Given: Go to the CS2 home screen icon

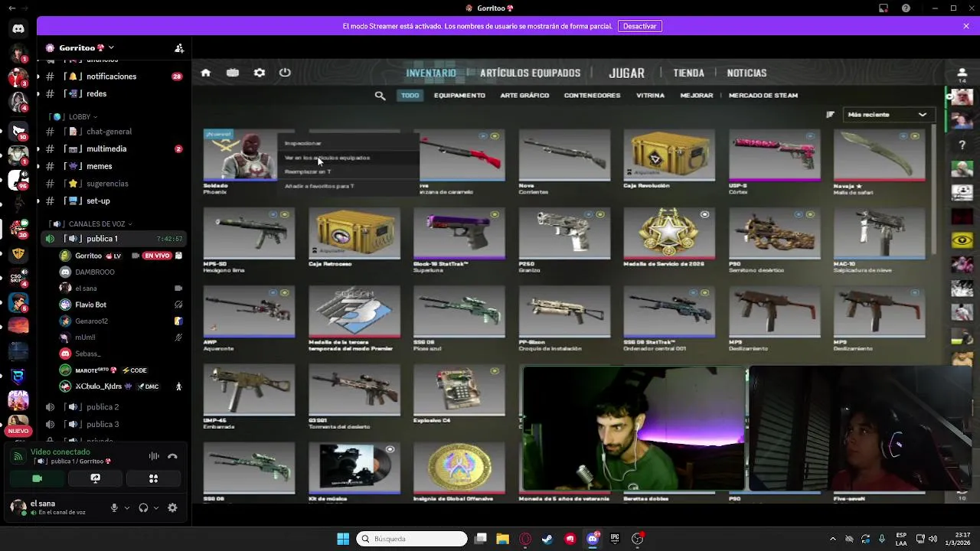Looking at the screenshot, I should pyautogui.click(x=205, y=73).
